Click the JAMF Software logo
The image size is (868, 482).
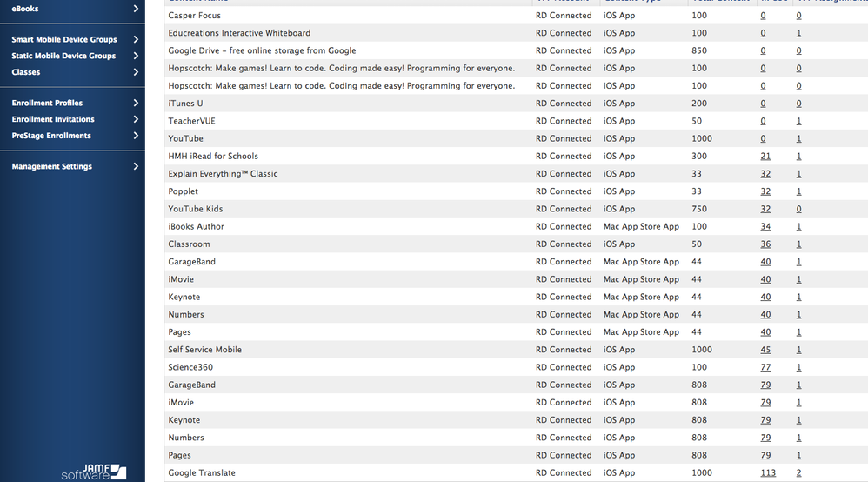(94, 472)
